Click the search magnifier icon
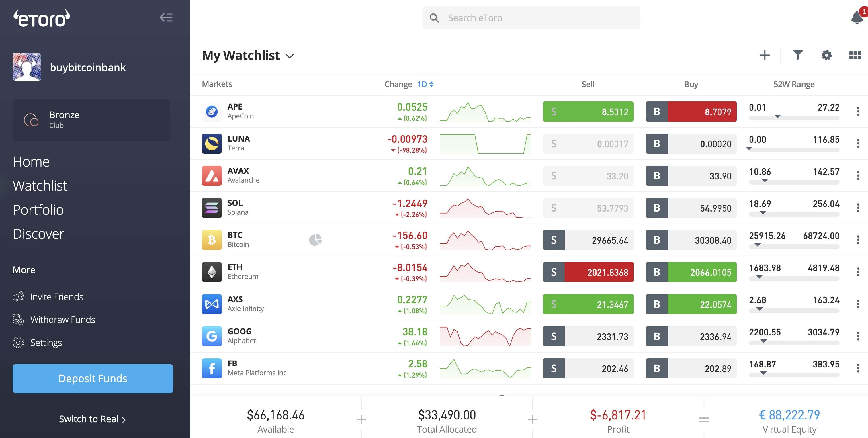868x438 pixels. 434,18
